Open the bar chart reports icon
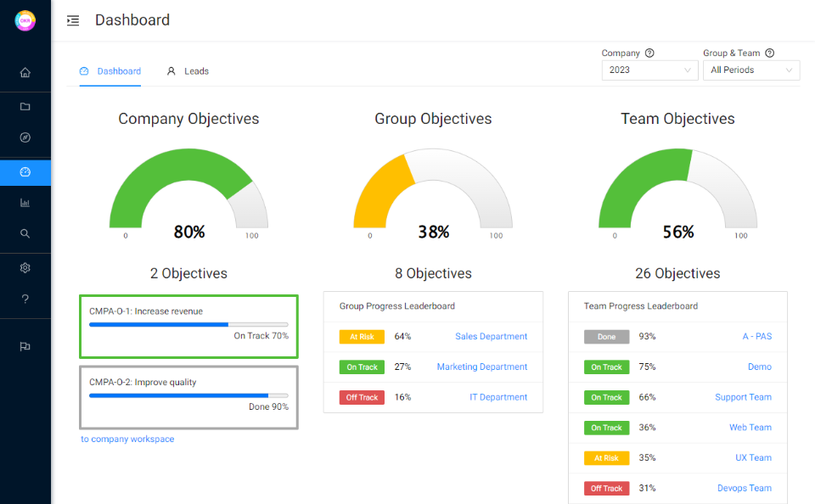 point(25,203)
